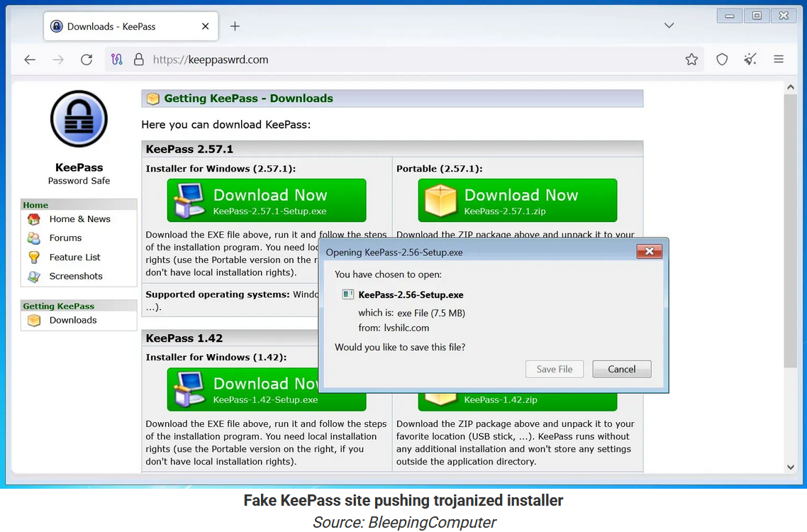Download KeePass-2.57.1-Setup.exe installer

[267, 201]
